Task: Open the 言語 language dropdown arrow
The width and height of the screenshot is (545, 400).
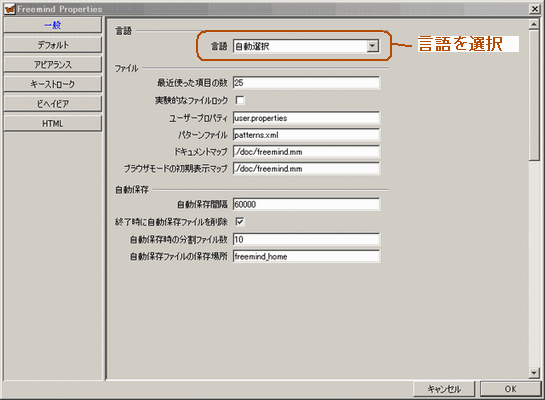Action: point(373,46)
